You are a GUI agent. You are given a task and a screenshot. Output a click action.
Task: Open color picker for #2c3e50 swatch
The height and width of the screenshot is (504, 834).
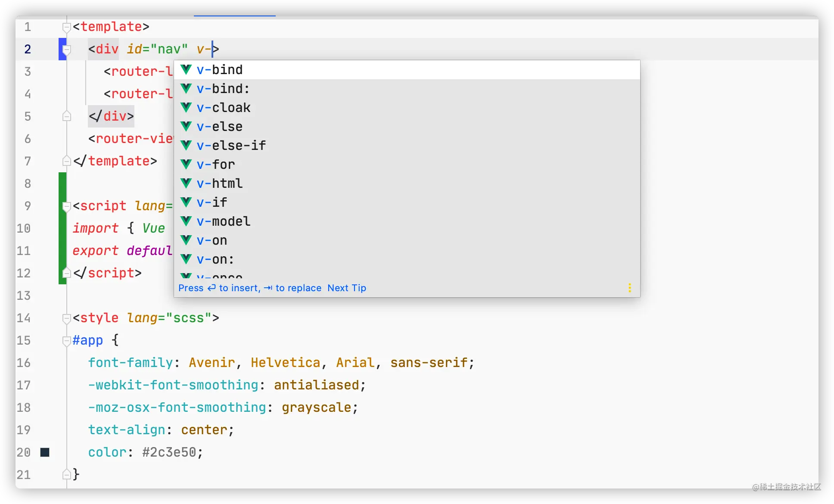point(45,452)
